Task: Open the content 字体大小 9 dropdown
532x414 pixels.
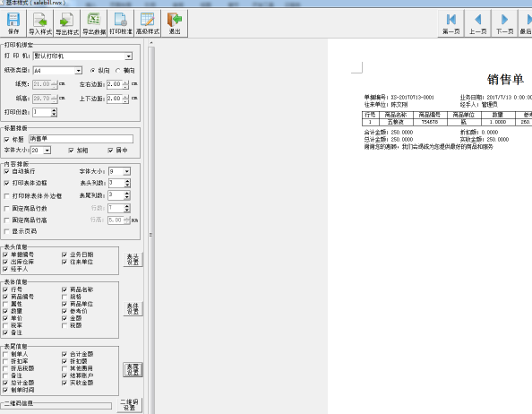Action: (127, 171)
